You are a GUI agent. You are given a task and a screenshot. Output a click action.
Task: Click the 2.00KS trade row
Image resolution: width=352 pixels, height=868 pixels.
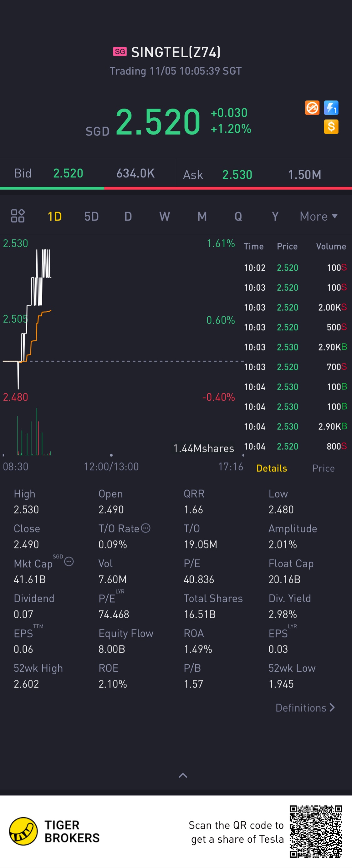[295, 307]
